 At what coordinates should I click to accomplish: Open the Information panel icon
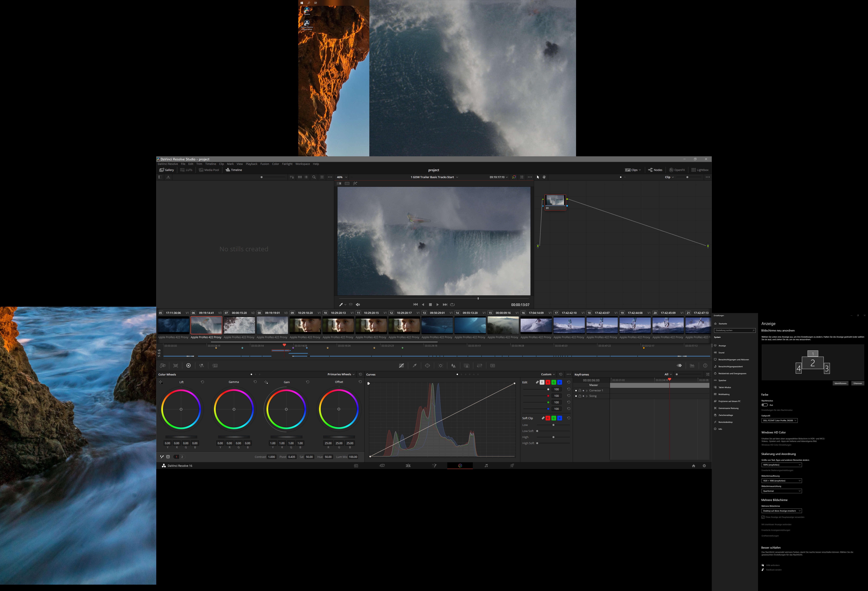tap(705, 366)
